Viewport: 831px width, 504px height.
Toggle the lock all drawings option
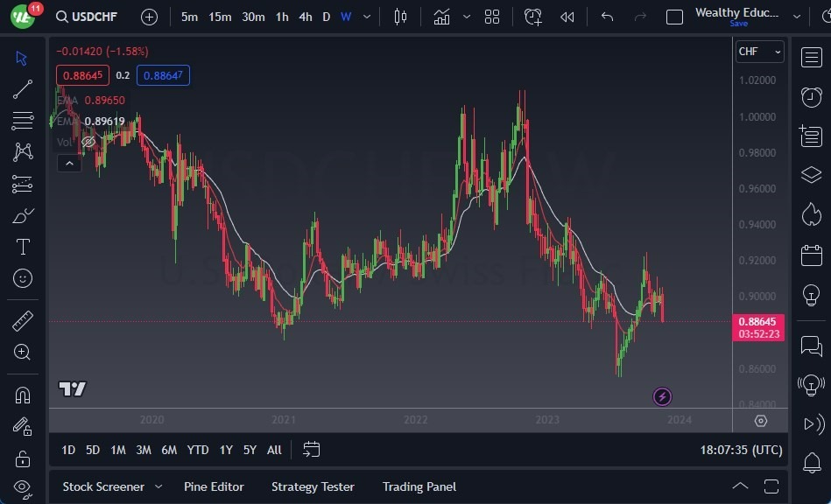click(23, 458)
